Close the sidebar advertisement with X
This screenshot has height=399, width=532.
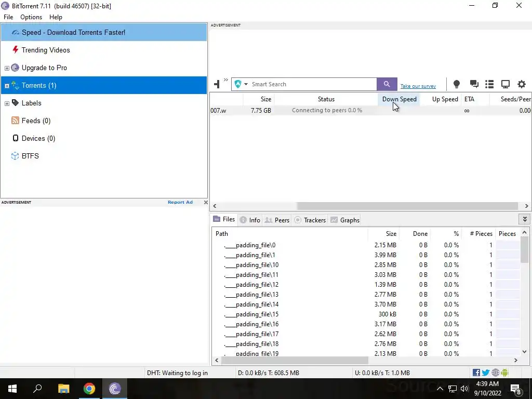coord(206,202)
